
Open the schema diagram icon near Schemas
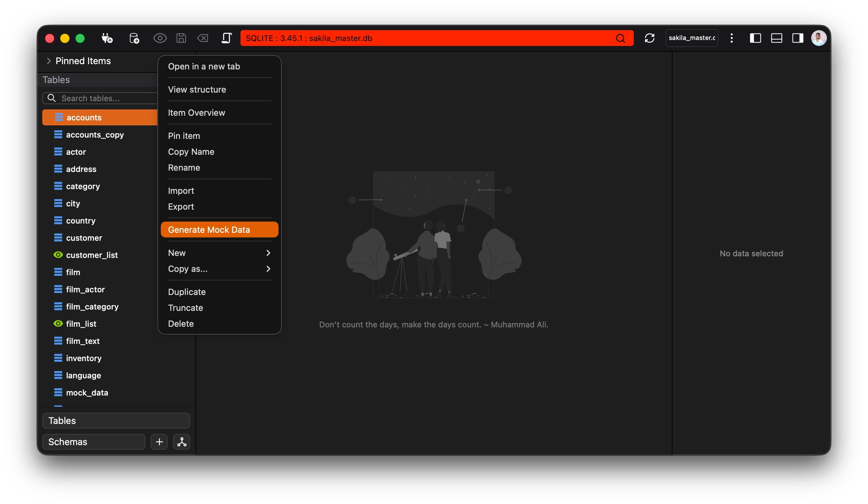(182, 442)
